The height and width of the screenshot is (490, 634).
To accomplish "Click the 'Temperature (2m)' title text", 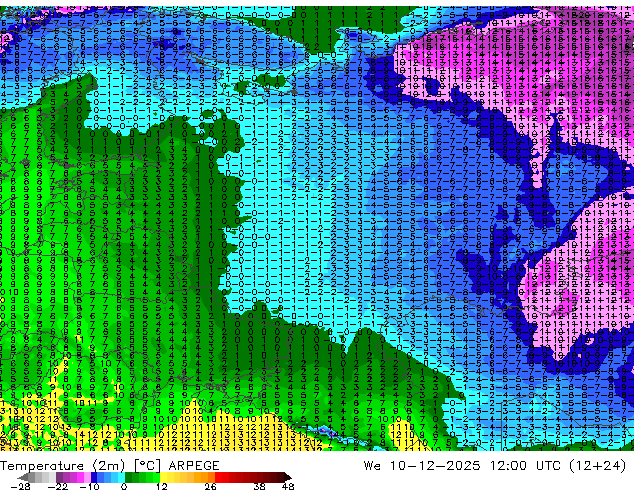I will click(63, 466).
